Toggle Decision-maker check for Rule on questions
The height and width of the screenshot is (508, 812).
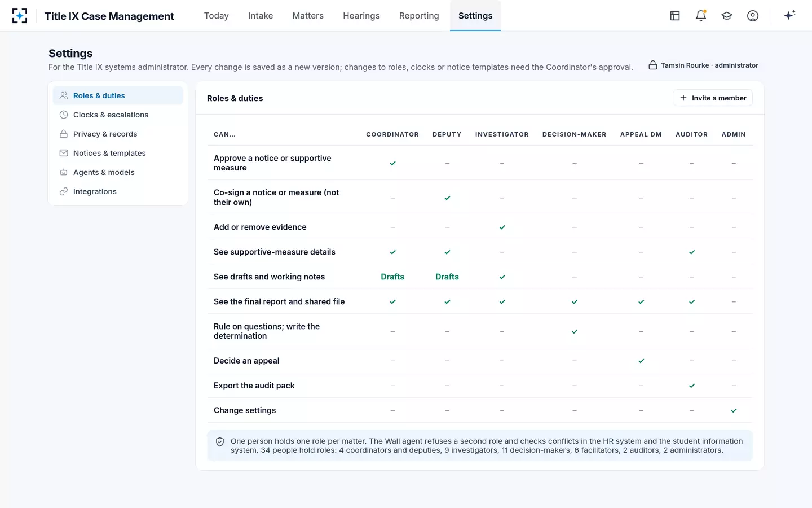click(x=575, y=331)
